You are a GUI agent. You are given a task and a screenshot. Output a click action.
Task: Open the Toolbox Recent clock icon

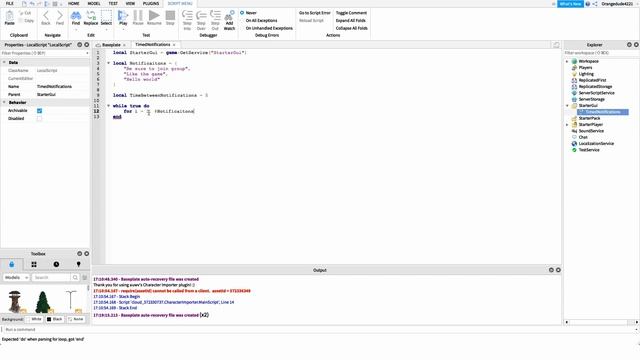(x=56, y=264)
